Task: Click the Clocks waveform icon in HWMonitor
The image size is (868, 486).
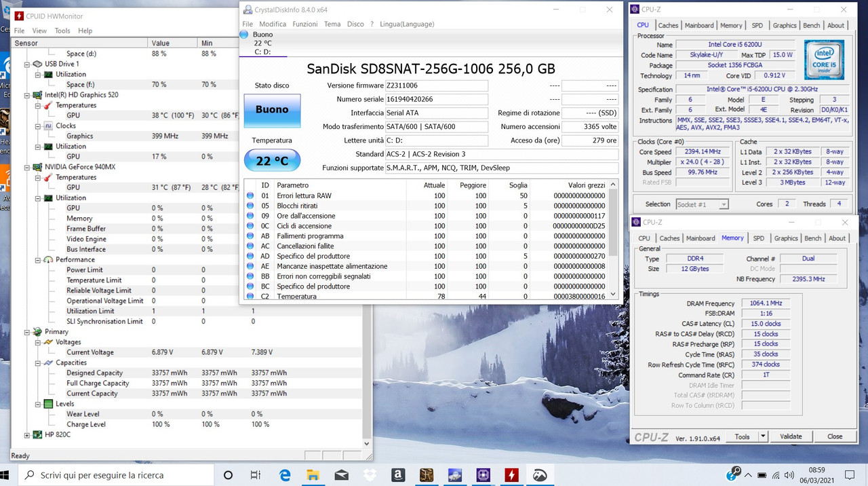Action: coord(48,126)
